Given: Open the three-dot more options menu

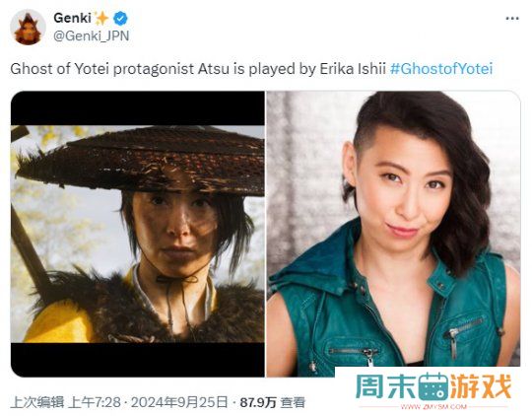Looking at the screenshot, I should pyautogui.click(x=512, y=19).
